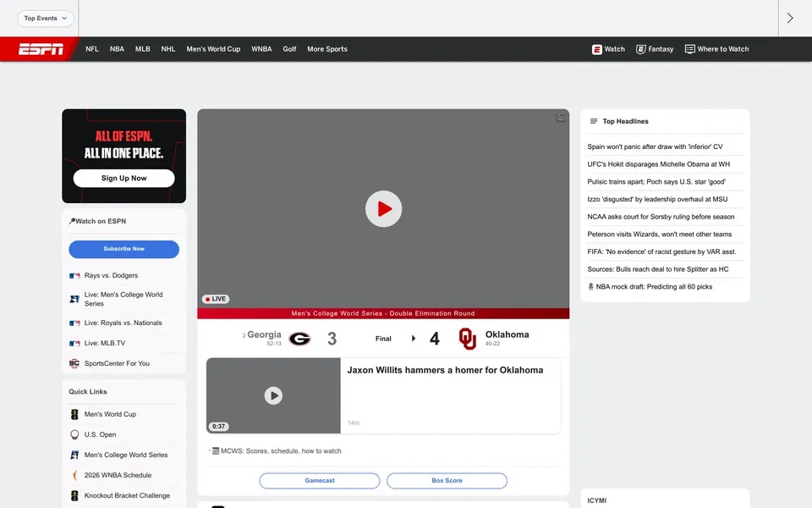This screenshot has height=508, width=812.
Task: Click the Subscribe Now button
Action: (123, 249)
